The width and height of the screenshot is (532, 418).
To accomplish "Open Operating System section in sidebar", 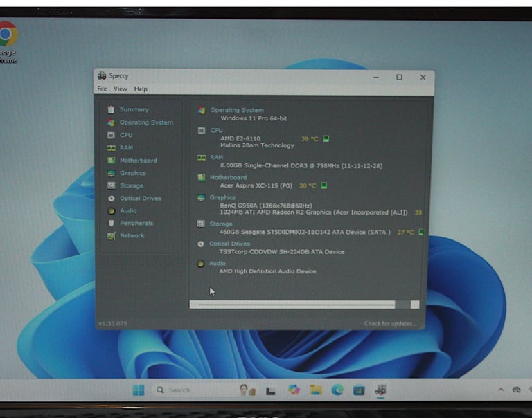I will tap(146, 122).
